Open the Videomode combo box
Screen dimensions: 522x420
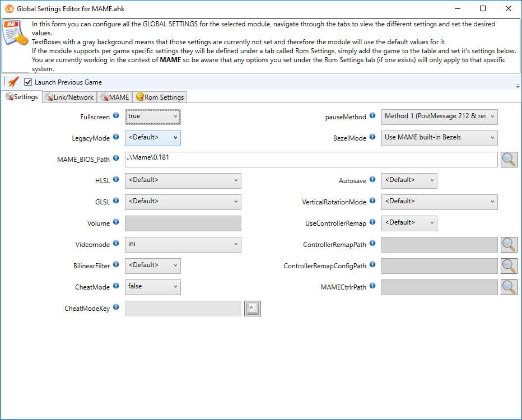[183, 244]
